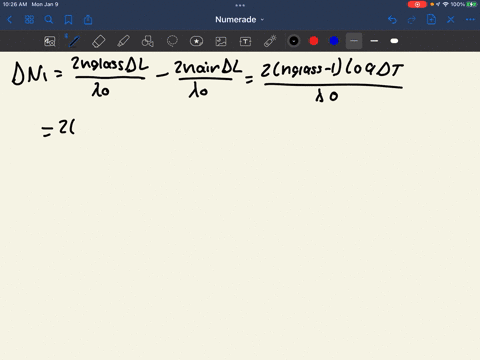The width and height of the screenshot is (480, 360).
Task: Redo the last undone stroke
Action: [x=412, y=20]
